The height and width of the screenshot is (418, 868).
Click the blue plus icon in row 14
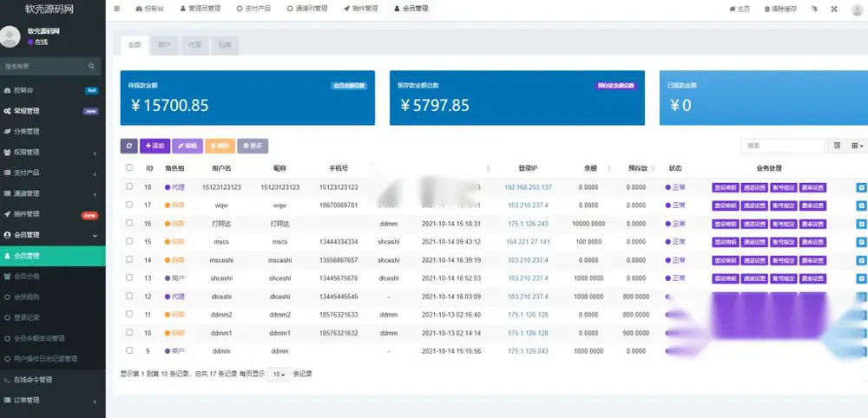point(861,260)
